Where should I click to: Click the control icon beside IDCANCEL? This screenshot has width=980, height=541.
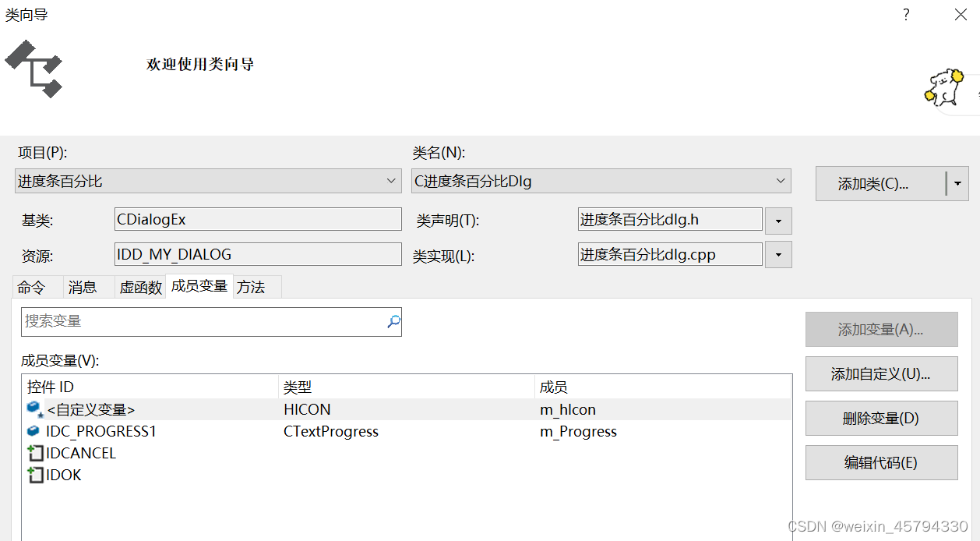click(36, 452)
